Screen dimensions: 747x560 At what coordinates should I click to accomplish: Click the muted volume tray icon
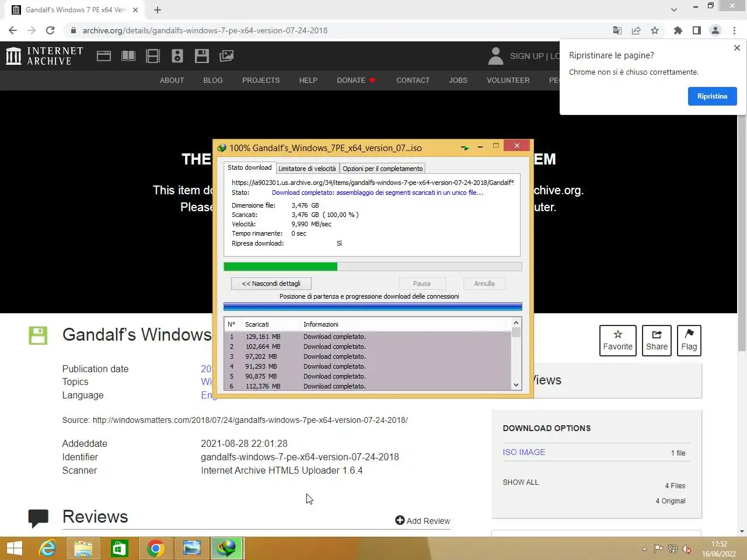click(x=687, y=549)
